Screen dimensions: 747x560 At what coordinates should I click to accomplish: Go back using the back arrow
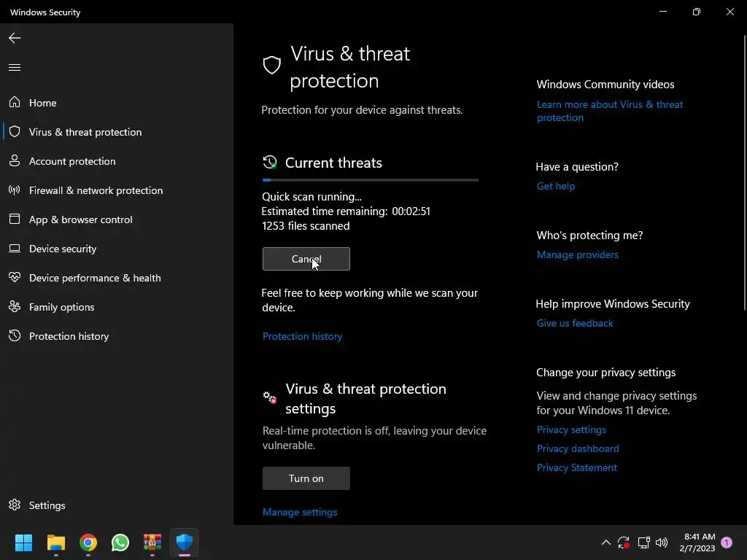pyautogui.click(x=15, y=38)
